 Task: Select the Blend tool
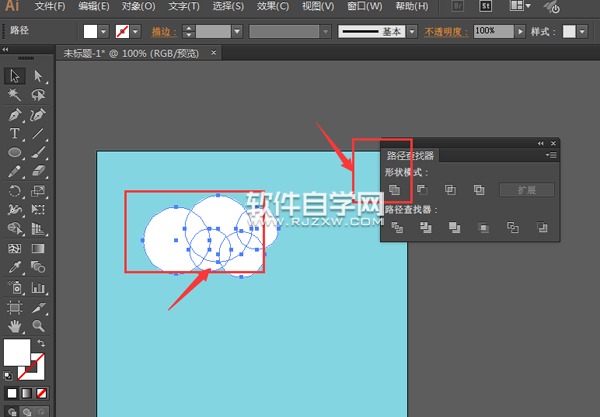pos(38,267)
